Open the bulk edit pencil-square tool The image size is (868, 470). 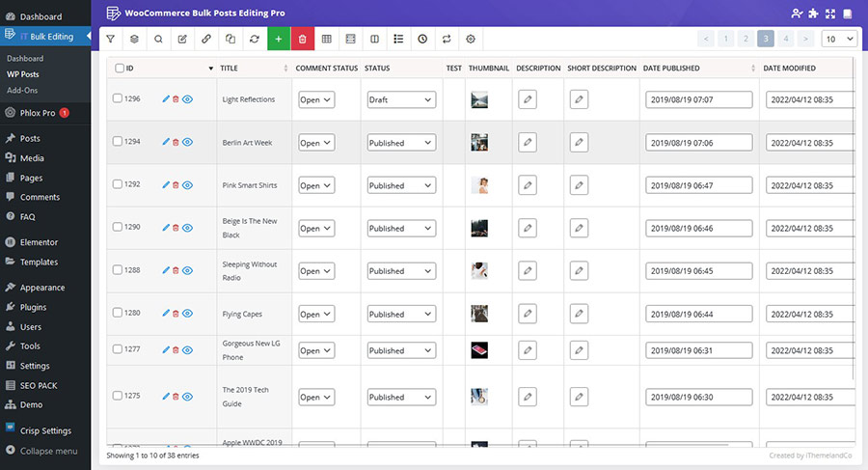(182, 39)
